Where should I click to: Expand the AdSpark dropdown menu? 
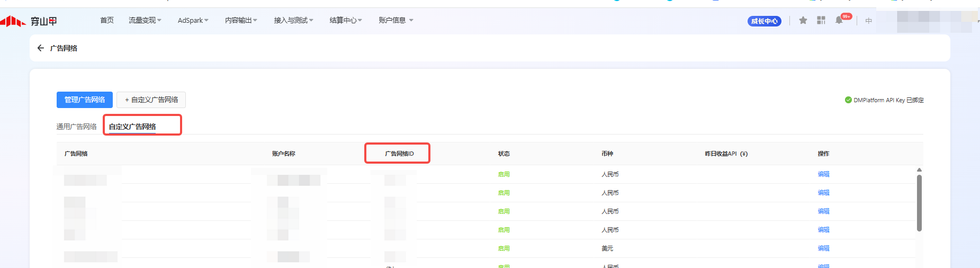[x=193, y=20]
